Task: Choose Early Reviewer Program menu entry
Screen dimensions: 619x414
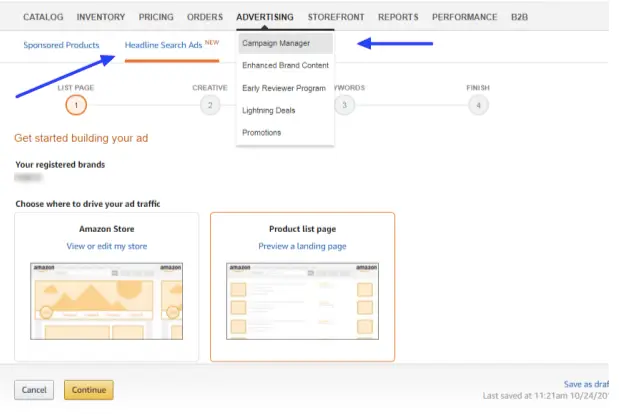Action: 284,88
